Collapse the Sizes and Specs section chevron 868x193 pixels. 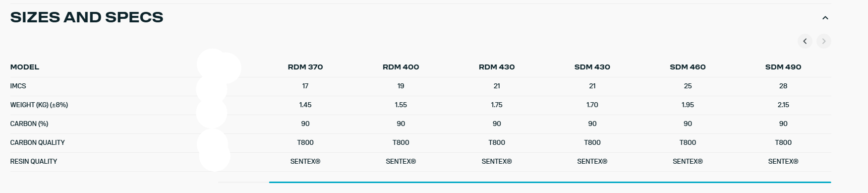825,18
